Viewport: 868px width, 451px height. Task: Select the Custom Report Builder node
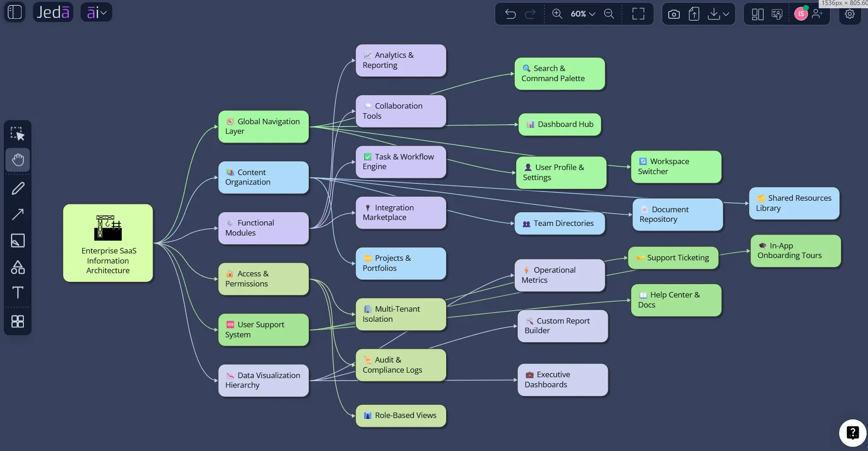[563, 326]
